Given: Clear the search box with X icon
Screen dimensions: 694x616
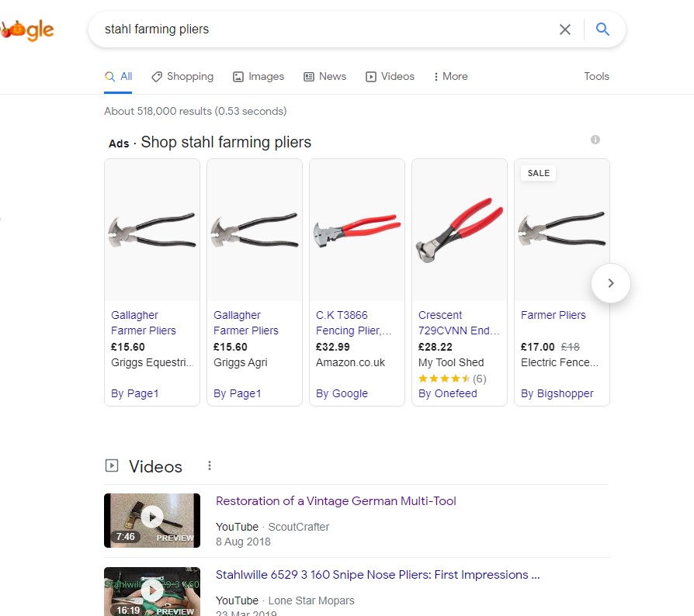Looking at the screenshot, I should pyautogui.click(x=565, y=29).
